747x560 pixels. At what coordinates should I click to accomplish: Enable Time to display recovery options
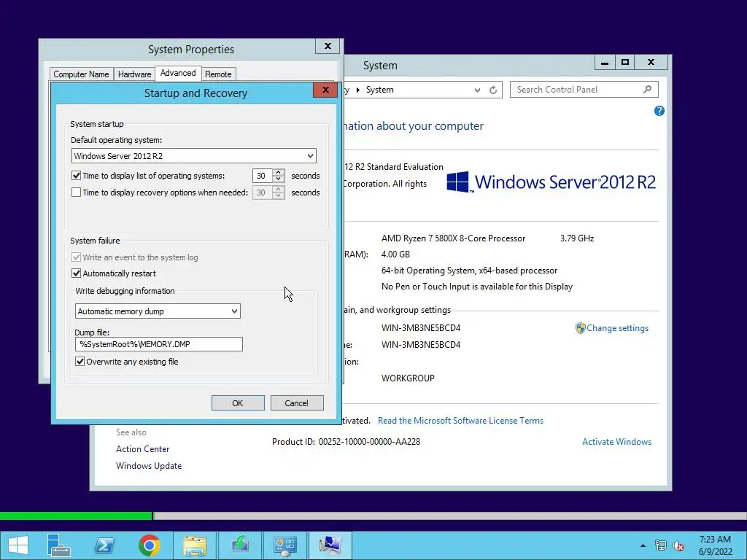[x=76, y=192]
